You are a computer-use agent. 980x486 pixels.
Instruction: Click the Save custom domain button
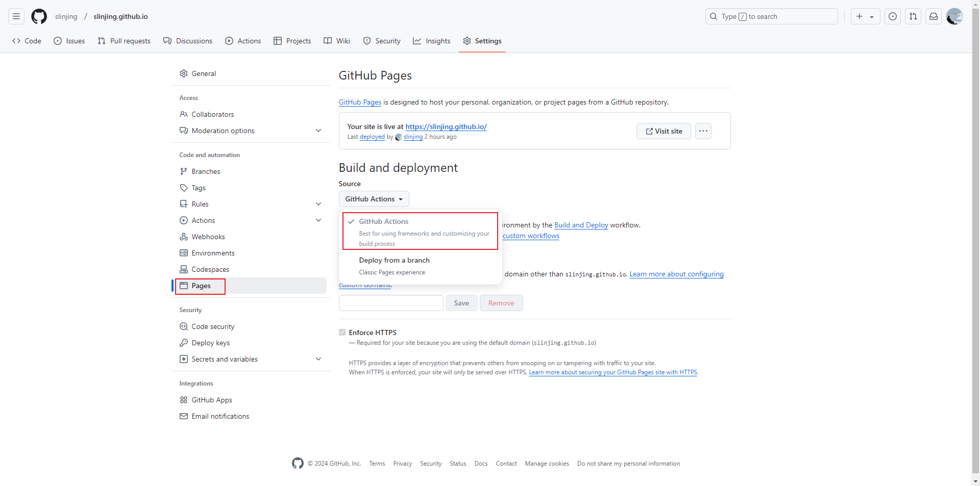(x=461, y=303)
